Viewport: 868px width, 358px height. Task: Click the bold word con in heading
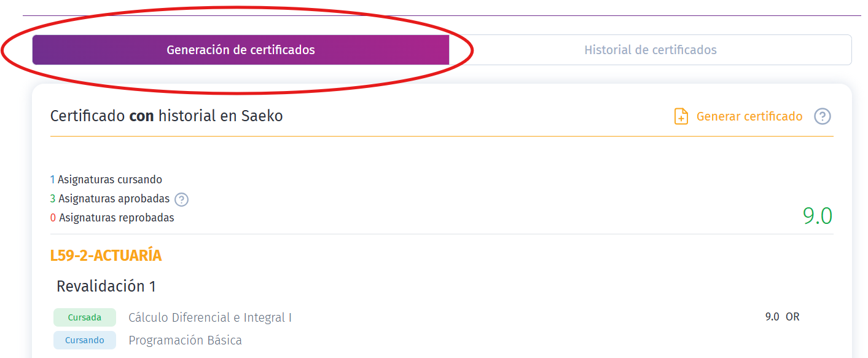point(141,116)
